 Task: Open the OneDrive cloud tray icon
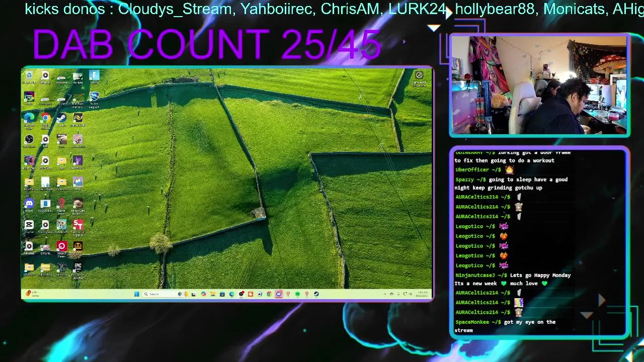tap(391, 294)
